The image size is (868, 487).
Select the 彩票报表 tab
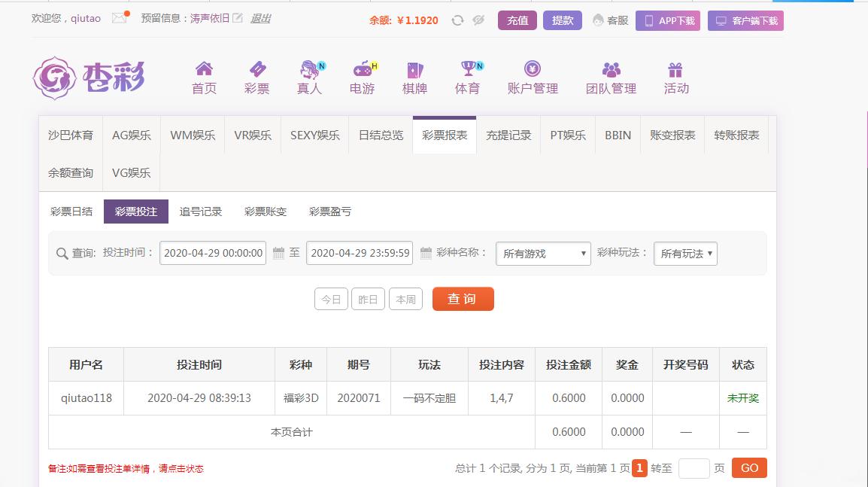coord(445,135)
